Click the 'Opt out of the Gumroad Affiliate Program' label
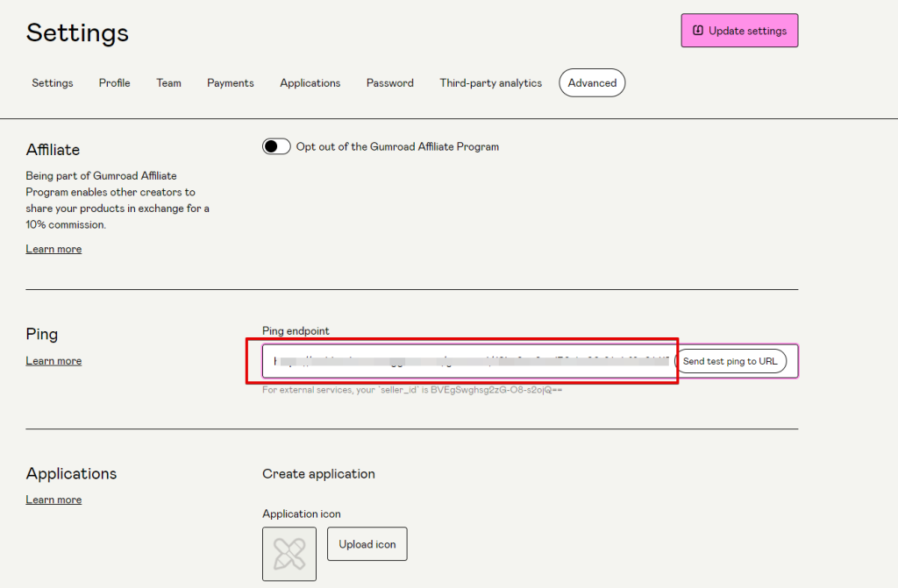The height and width of the screenshot is (588, 898). pos(397,147)
